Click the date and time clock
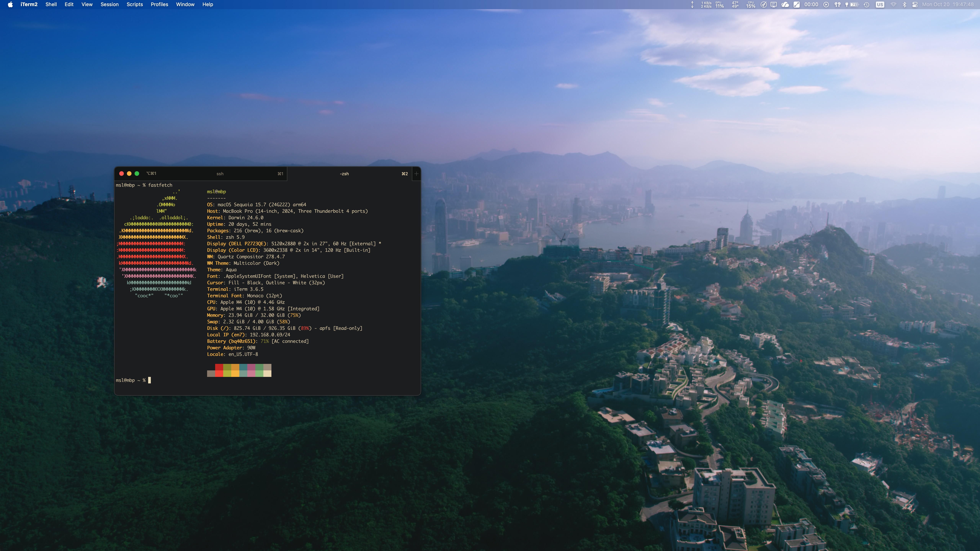The width and height of the screenshot is (980, 551). point(948,5)
